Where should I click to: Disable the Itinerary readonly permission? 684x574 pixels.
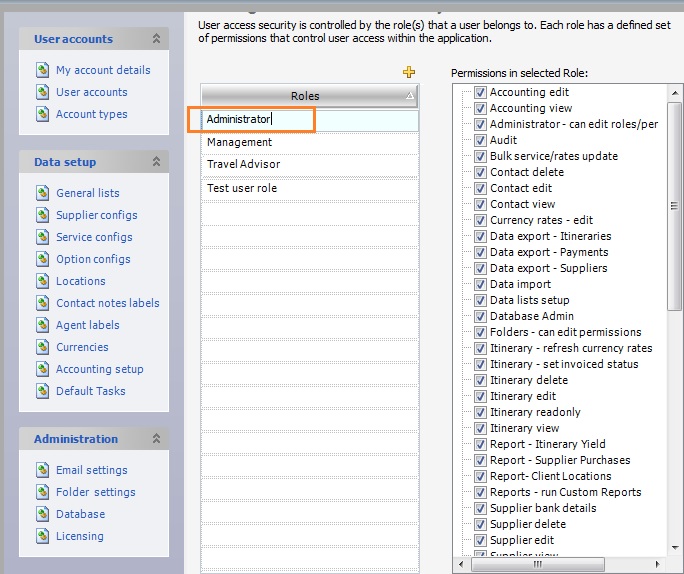point(480,412)
